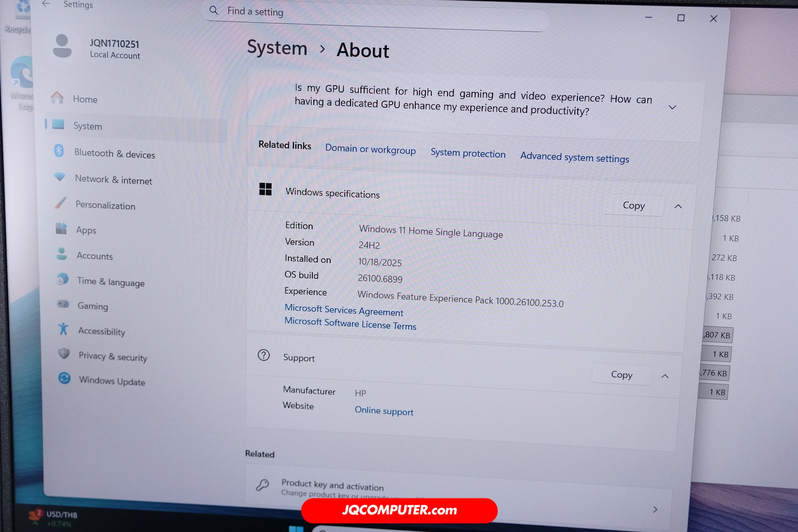Collapse the Windows specifications section
The width and height of the screenshot is (798, 532).
coord(678,206)
